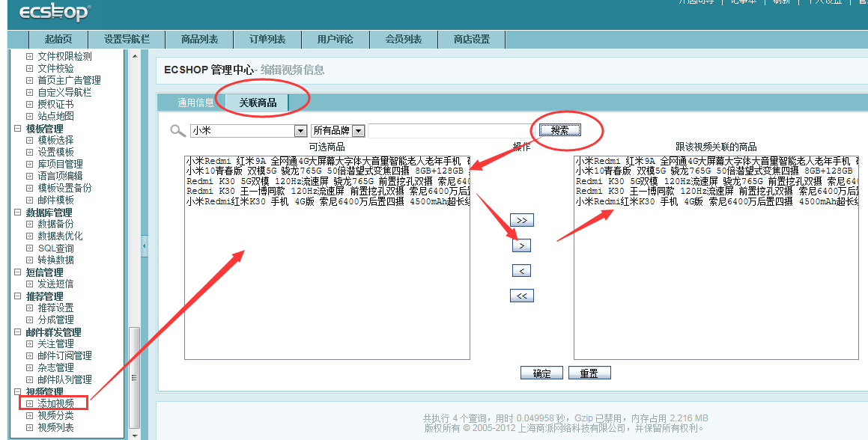Open the 所有品牌 brand dropdown

tap(338, 131)
